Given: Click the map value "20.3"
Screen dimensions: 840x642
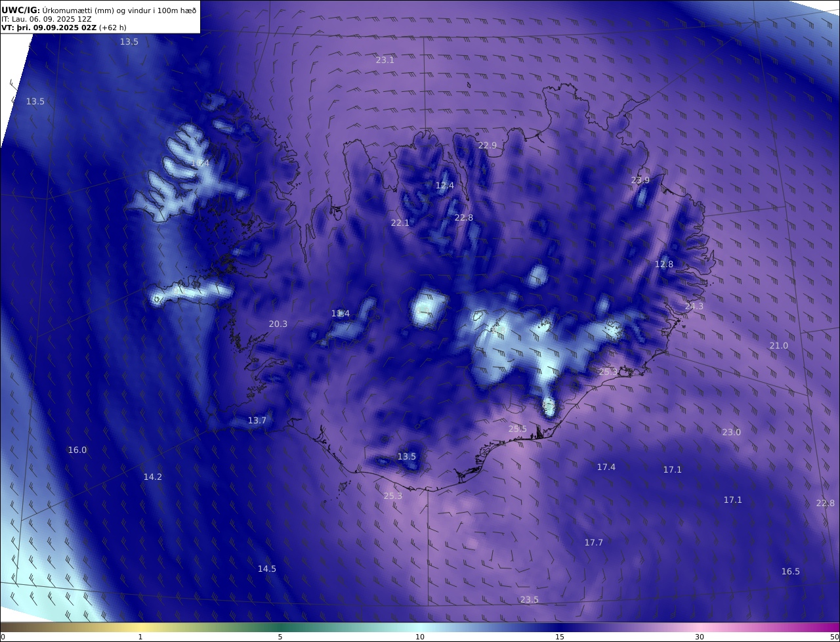Looking at the screenshot, I should 278,324.
